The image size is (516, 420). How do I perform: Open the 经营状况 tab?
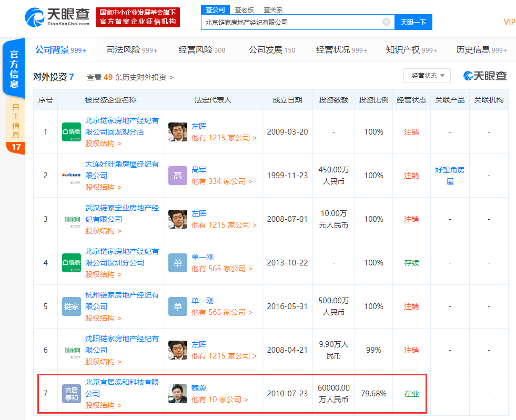[341, 50]
